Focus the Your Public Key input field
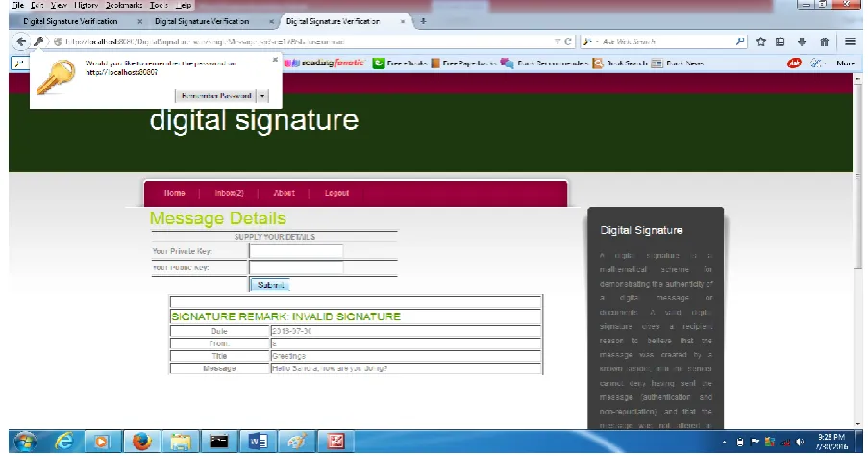 point(296,267)
